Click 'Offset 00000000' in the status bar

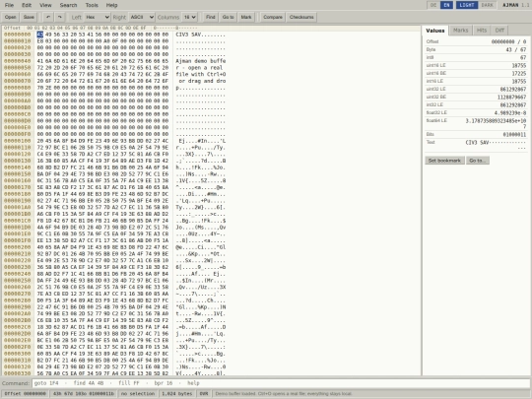(25, 393)
